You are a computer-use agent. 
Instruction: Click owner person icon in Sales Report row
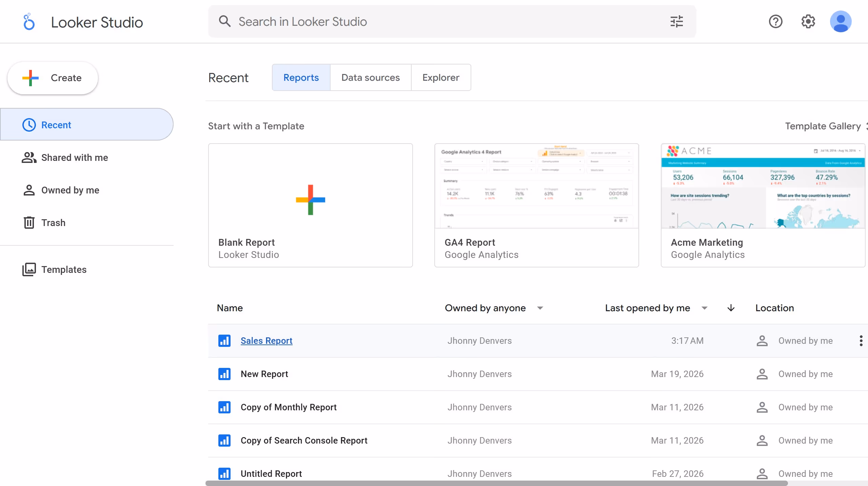click(762, 341)
